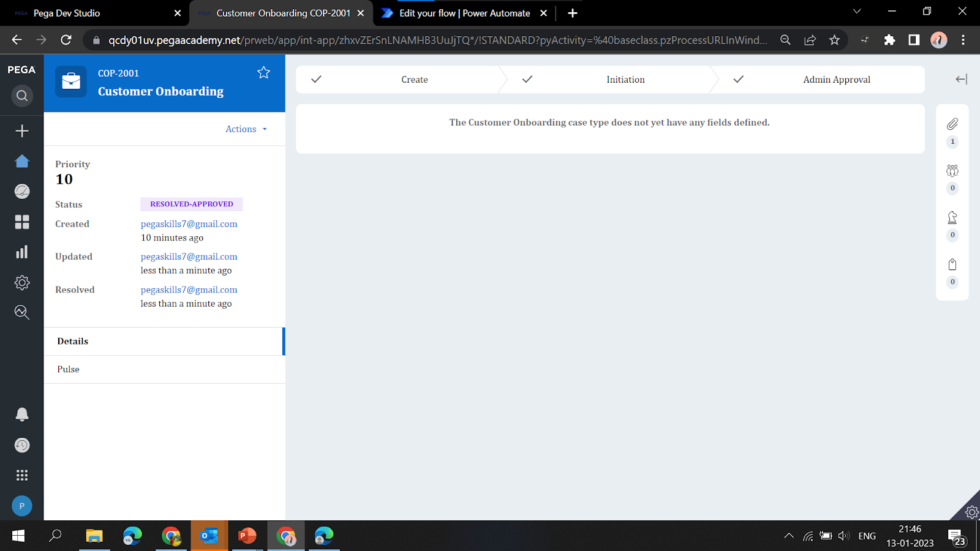Click the Priority value 10
The image size is (980, 551).
click(64, 179)
